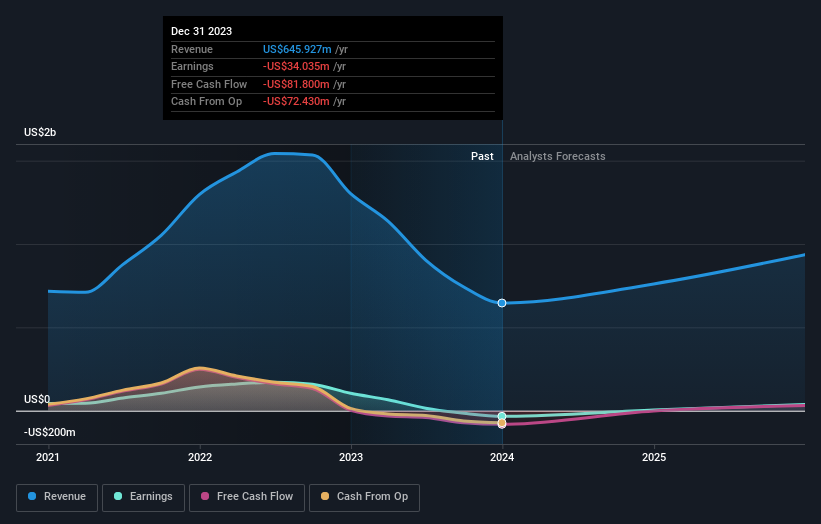Screen dimensions: 821x524
Task: Click the Revenue row label in tooltip
Action: coord(192,49)
